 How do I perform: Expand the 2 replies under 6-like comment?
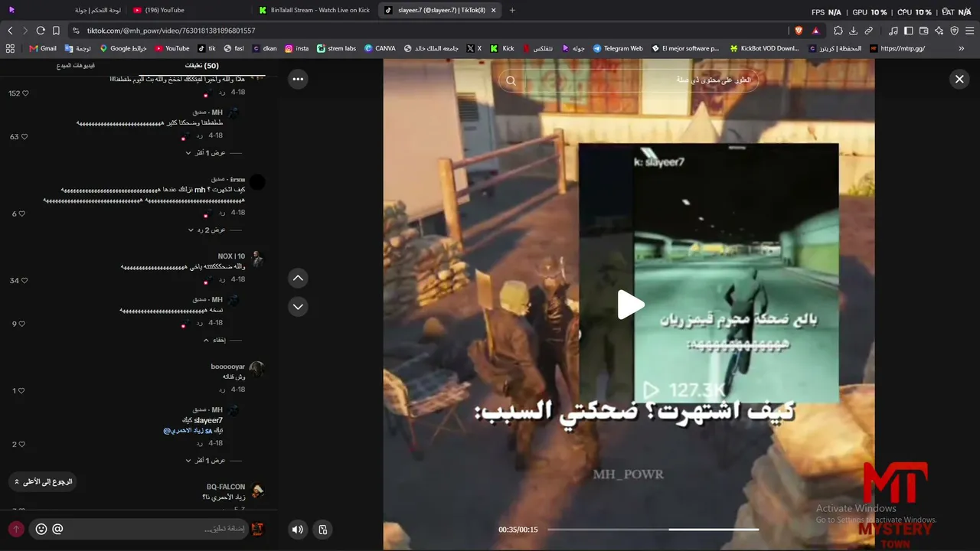point(207,230)
